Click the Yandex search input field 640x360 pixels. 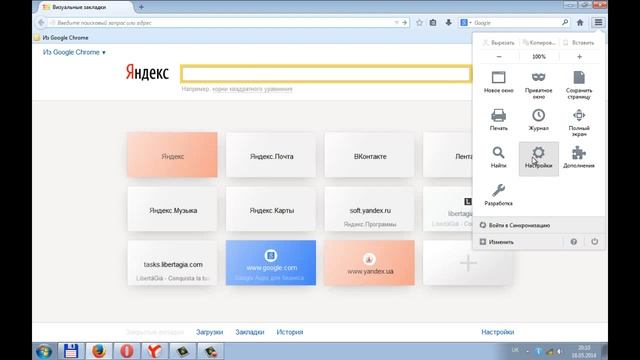coord(326,74)
